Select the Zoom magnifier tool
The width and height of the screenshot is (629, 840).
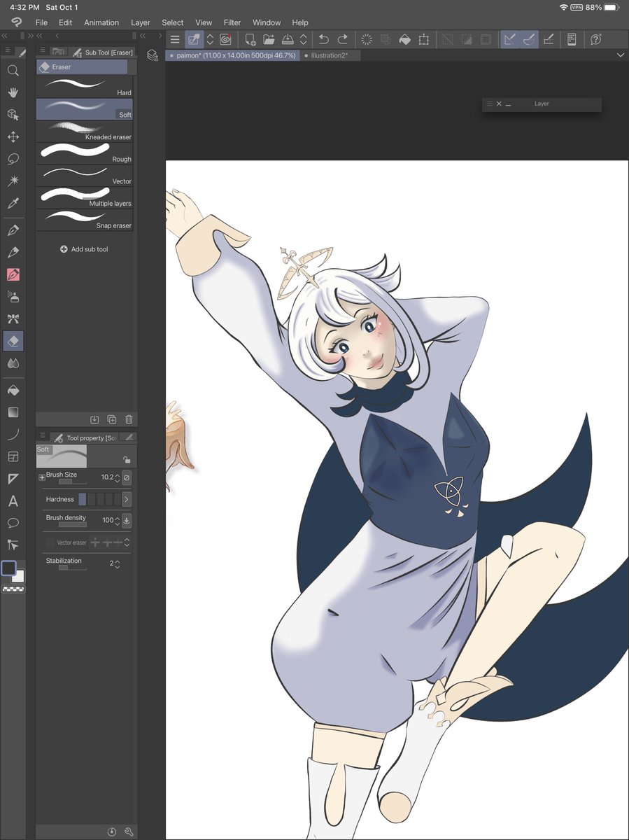pyautogui.click(x=13, y=70)
